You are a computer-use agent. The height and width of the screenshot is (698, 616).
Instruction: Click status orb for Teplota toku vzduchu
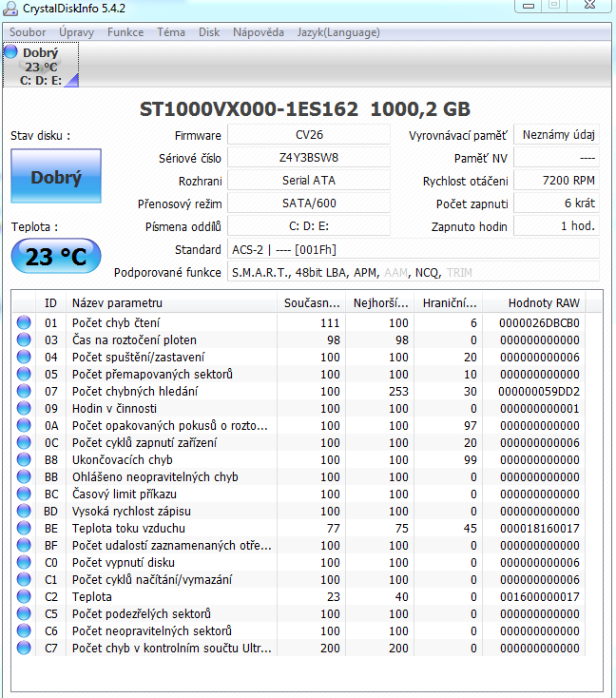(24, 529)
